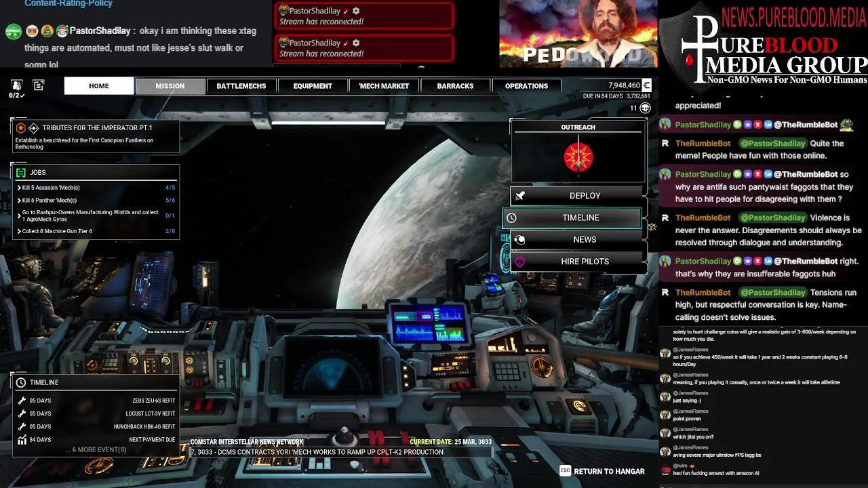Screen dimensions: 868x488
Task: Click the 2/8 Machine Gun job progress count
Action: tap(170, 231)
